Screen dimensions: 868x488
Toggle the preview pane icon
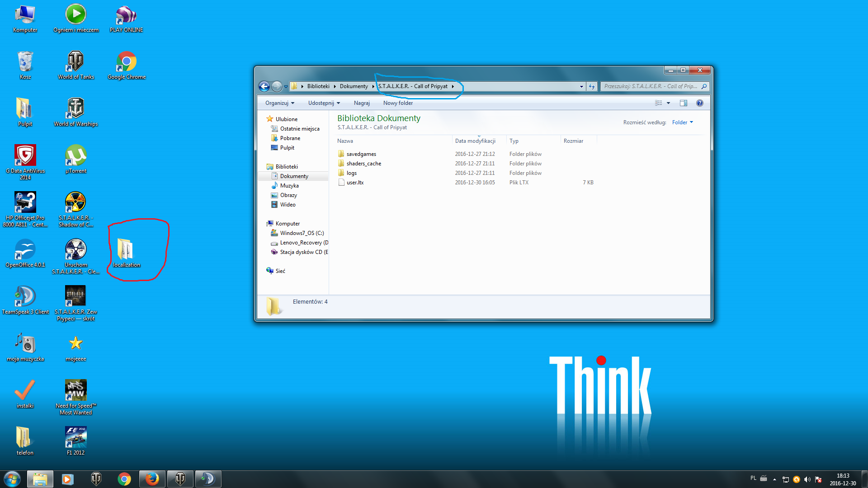pyautogui.click(x=683, y=103)
